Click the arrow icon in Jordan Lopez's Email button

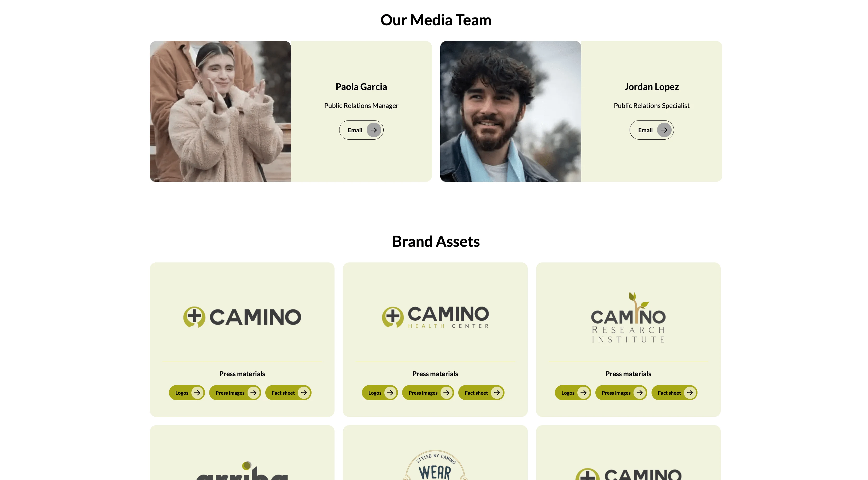click(x=664, y=130)
